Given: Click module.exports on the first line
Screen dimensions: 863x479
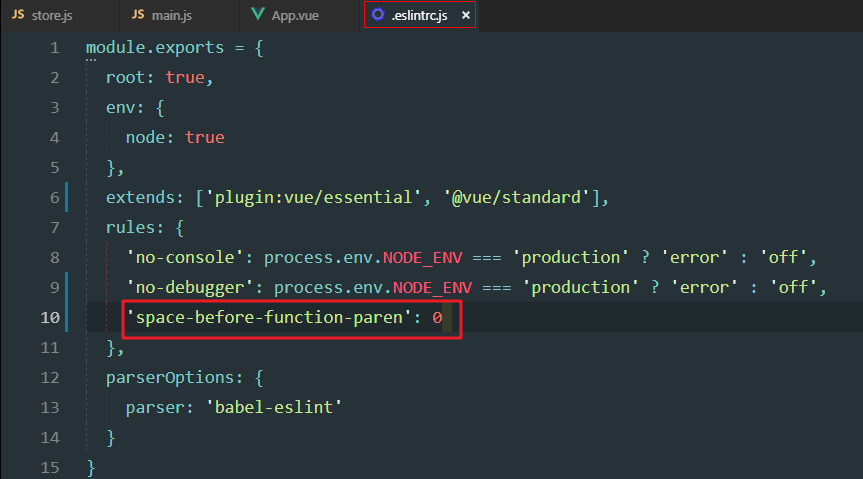Looking at the screenshot, I should coord(150,48).
